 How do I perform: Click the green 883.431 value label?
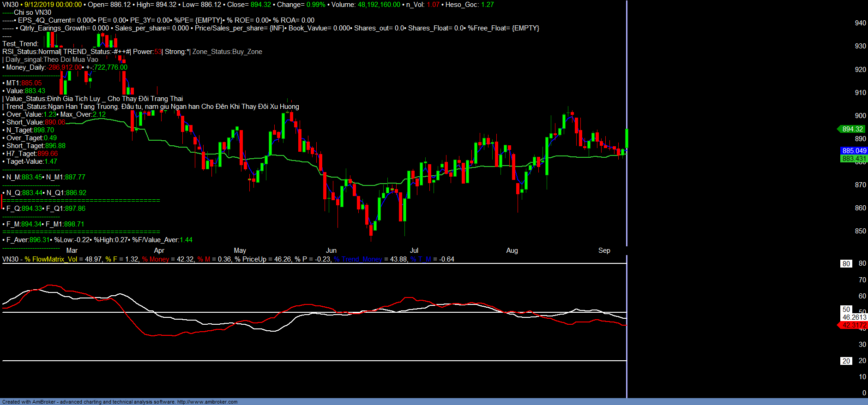pos(854,159)
